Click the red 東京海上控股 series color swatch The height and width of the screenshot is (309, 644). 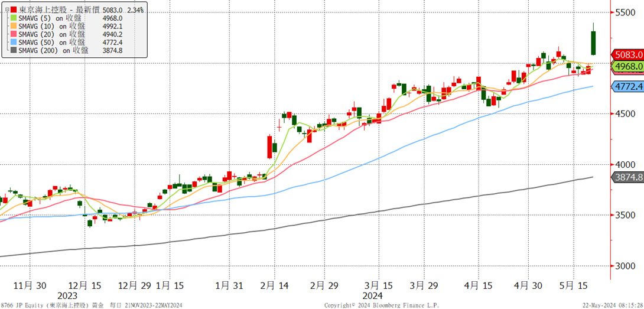[x=14, y=9]
